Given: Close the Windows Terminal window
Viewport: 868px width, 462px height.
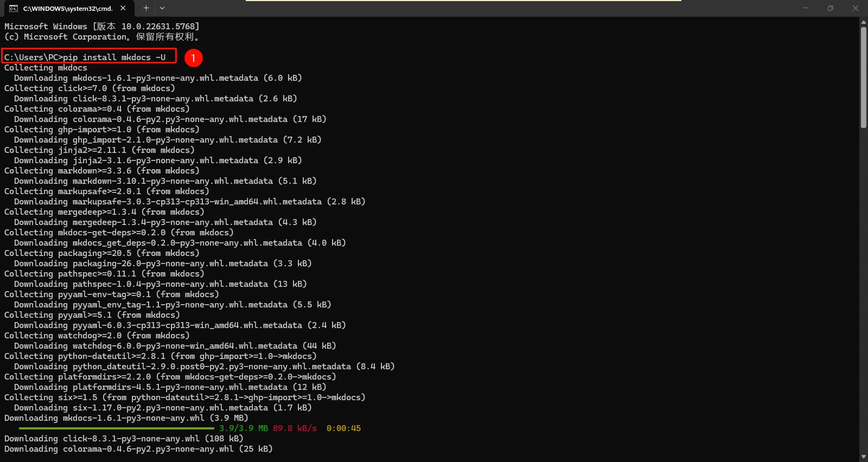Looking at the screenshot, I should [856, 8].
